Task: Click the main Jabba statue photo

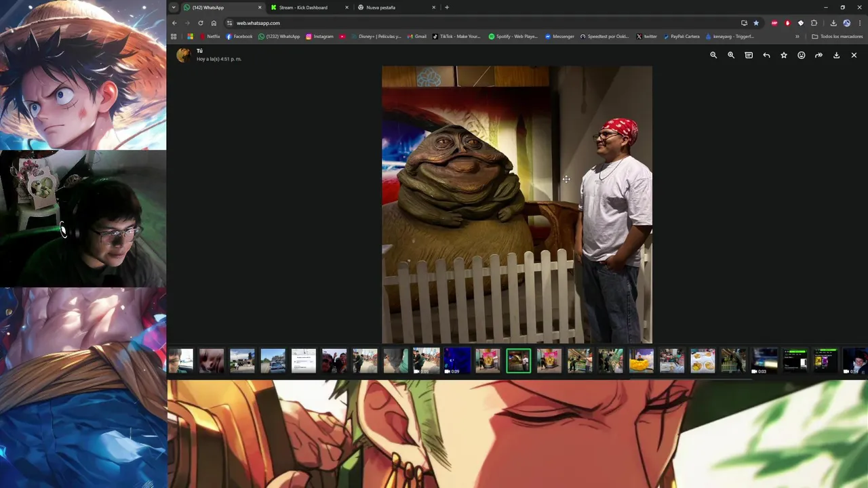Action: coord(517,205)
